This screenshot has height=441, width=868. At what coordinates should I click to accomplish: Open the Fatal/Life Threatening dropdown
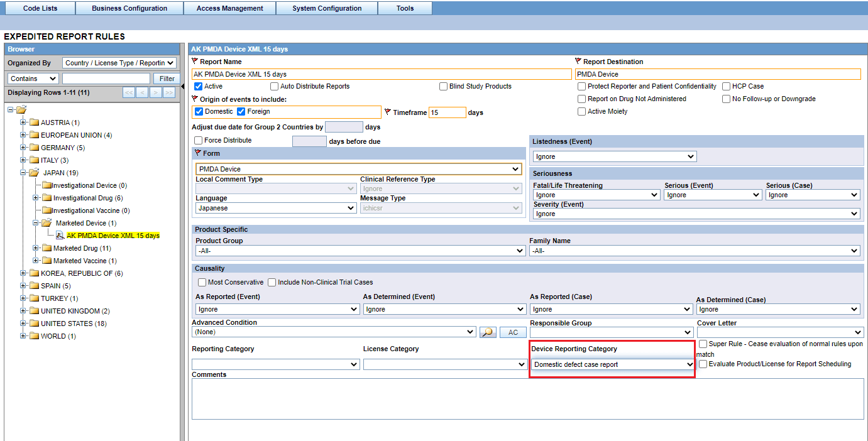pyautogui.click(x=596, y=195)
